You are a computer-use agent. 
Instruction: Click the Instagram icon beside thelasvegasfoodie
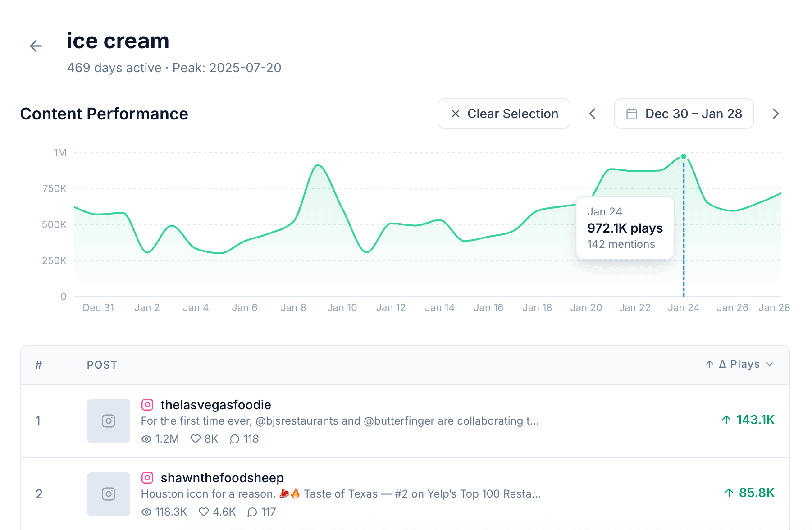[148, 405]
